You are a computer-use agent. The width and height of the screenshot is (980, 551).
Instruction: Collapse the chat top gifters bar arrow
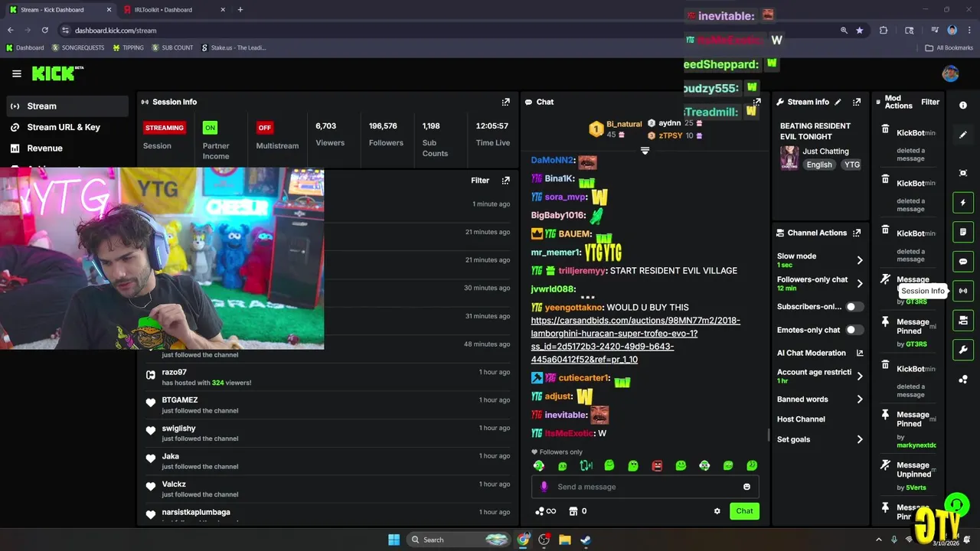click(x=645, y=151)
